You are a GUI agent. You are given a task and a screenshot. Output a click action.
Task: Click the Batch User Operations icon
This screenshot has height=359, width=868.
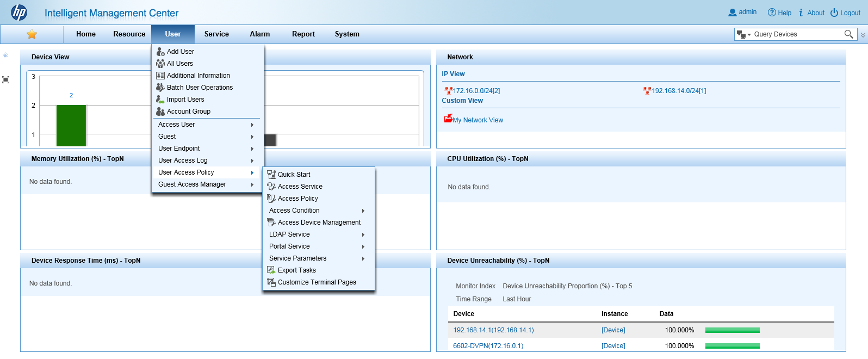click(160, 88)
